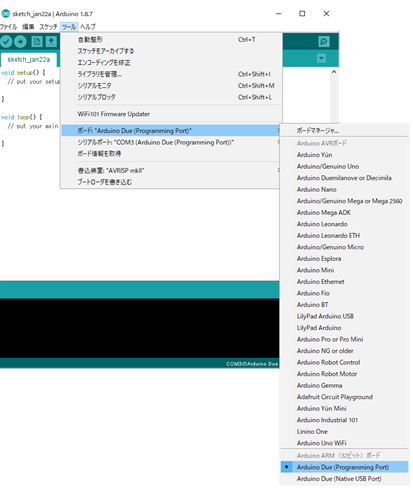The image size is (413, 488).
Task: Open the スケッチ menu
Action: [48, 27]
